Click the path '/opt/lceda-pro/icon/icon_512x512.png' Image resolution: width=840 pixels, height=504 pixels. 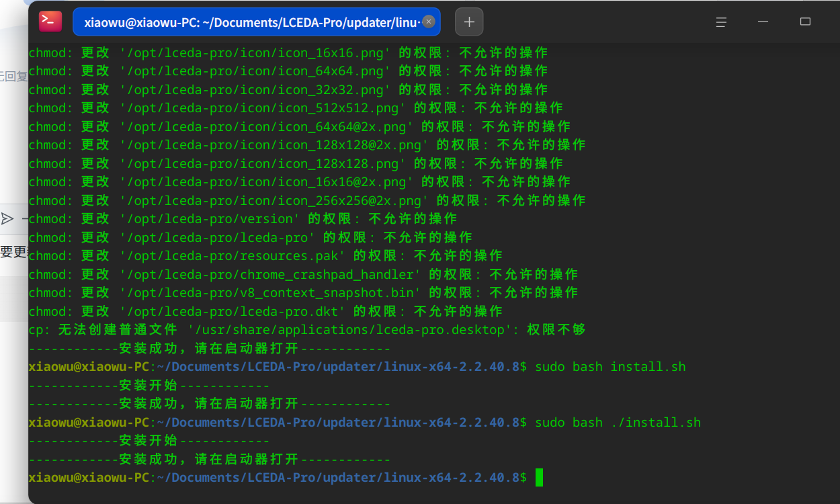click(x=263, y=108)
